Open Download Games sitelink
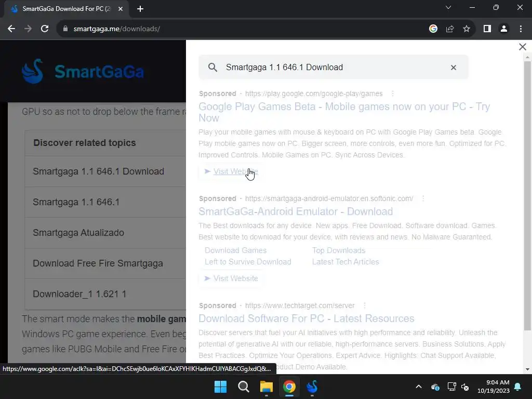This screenshot has height=399, width=532. click(x=235, y=250)
